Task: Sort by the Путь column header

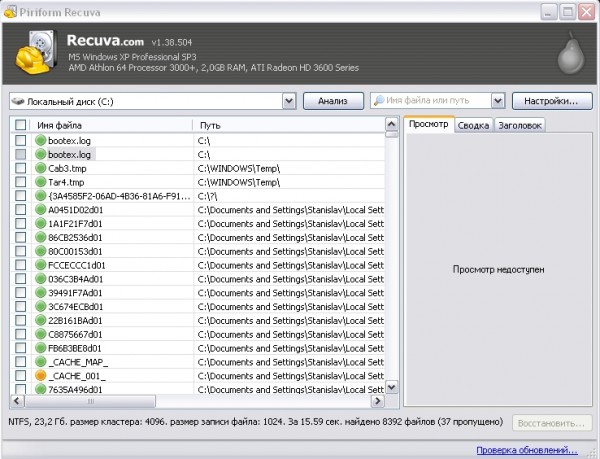Action: tap(289, 125)
